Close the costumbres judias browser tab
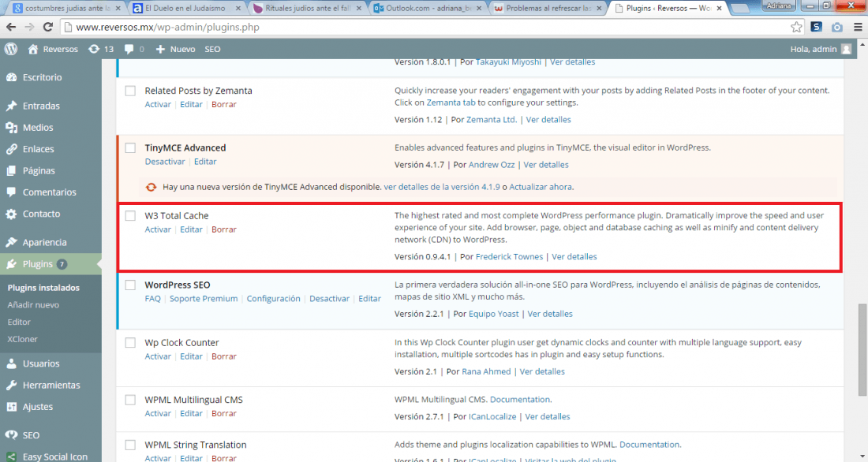 tap(118, 9)
